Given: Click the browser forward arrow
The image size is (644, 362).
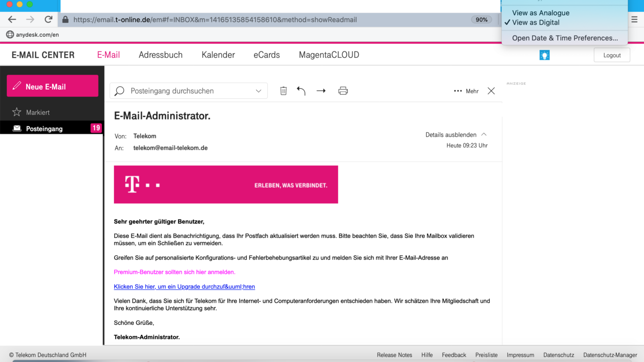Looking at the screenshot, I should point(30,20).
